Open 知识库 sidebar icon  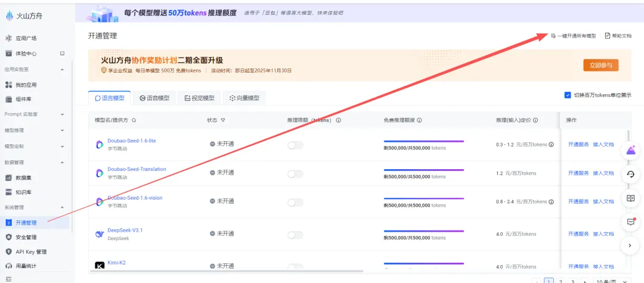click(x=8, y=192)
